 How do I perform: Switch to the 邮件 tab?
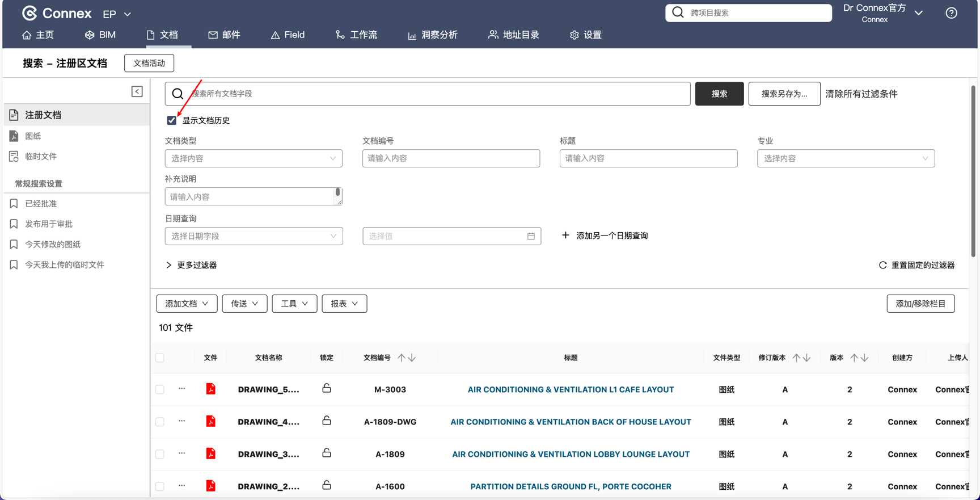coord(224,35)
